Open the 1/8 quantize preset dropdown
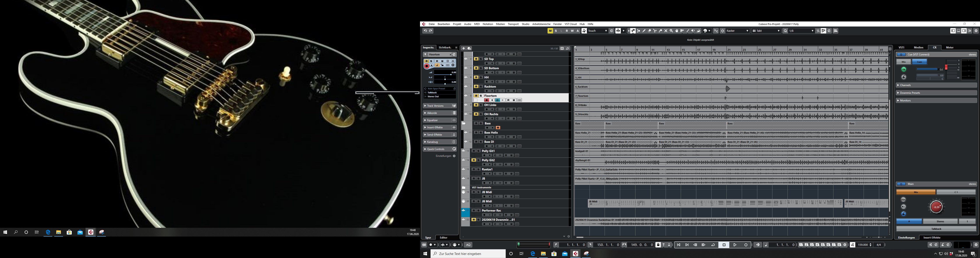The height and width of the screenshot is (258, 980). [801, 31]
